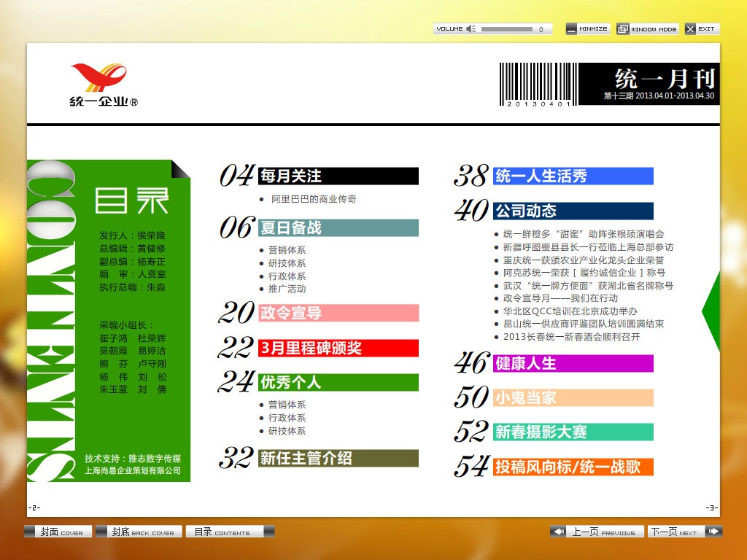Open 华北区QCC培训 article
Viewport: 747px width, 560px height.
[x=570, y=311]
